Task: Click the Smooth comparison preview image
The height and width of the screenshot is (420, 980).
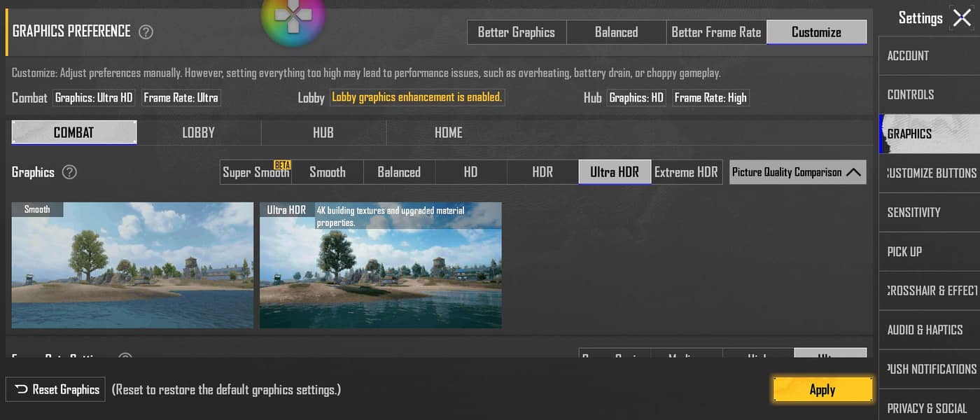Action: click(132, 265)
